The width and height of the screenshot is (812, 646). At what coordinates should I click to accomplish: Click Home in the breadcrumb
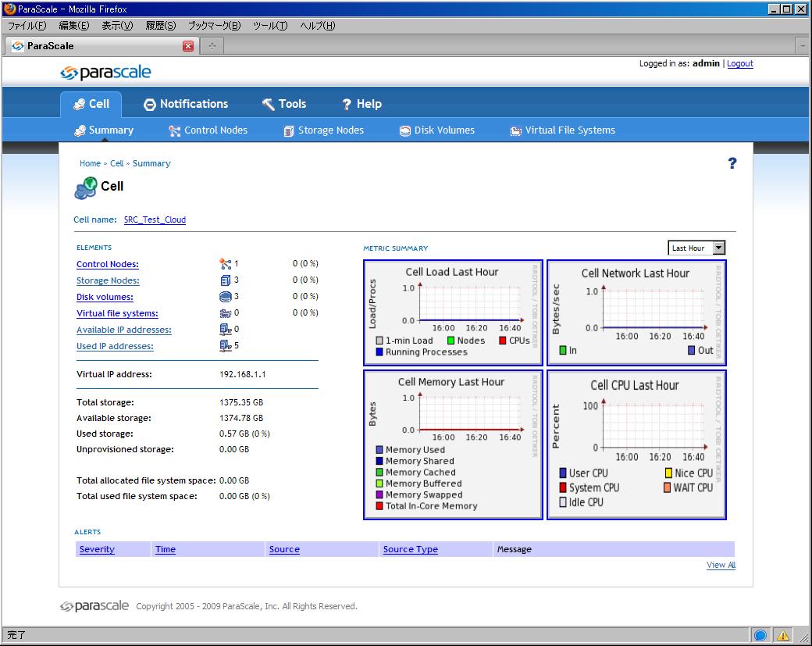point(90,163)
